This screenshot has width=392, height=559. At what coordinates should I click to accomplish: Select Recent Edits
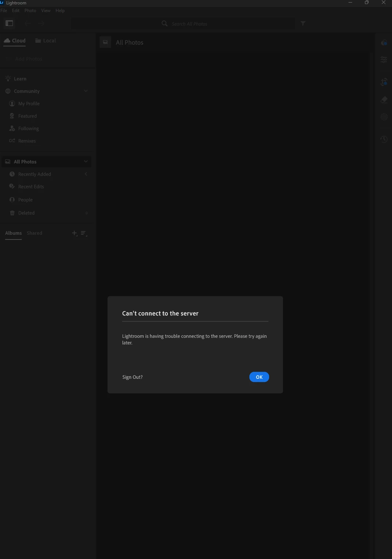tap(31, 186)
